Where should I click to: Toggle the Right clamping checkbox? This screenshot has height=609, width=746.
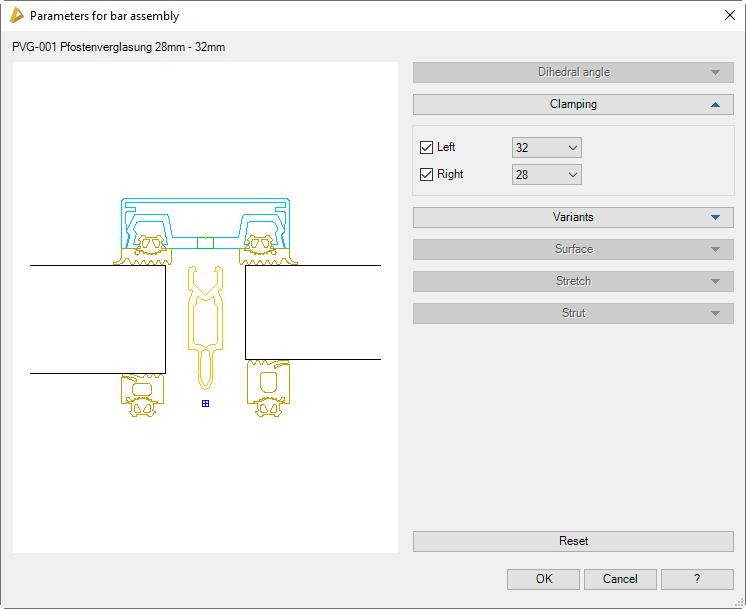click(x=427, y=174)
